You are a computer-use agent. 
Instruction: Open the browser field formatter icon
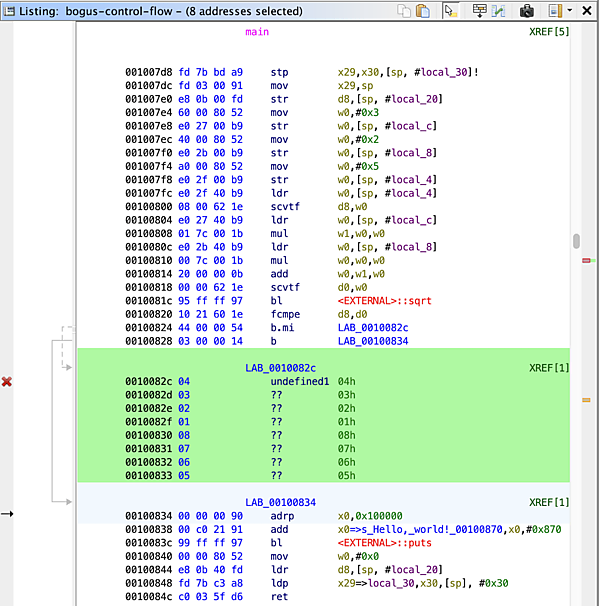point(479,10)
